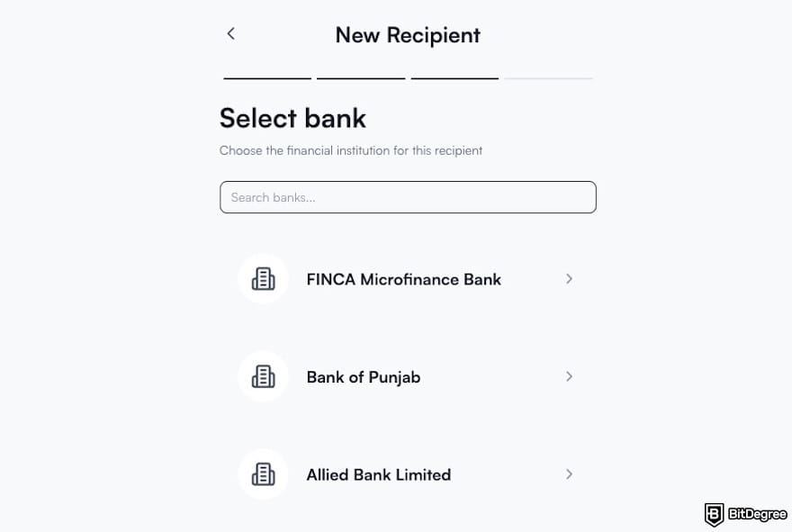Click the Bank of Punjab building icon
This screenshot has height=532, width=792.
tap(263, 376)
